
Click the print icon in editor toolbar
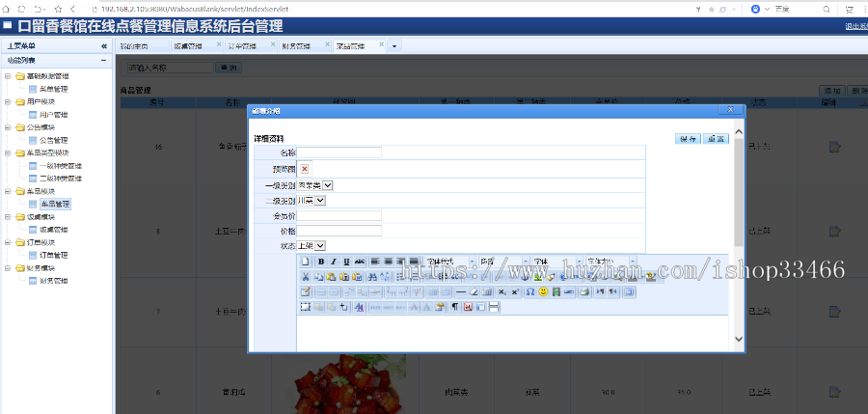[x=584, y=292]
